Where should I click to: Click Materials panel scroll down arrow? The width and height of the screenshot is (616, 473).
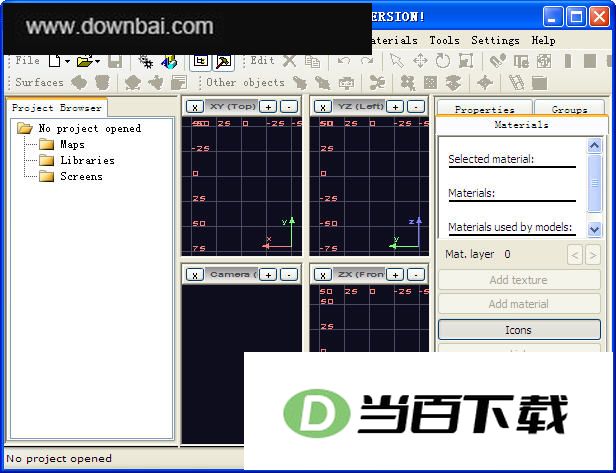594,229
